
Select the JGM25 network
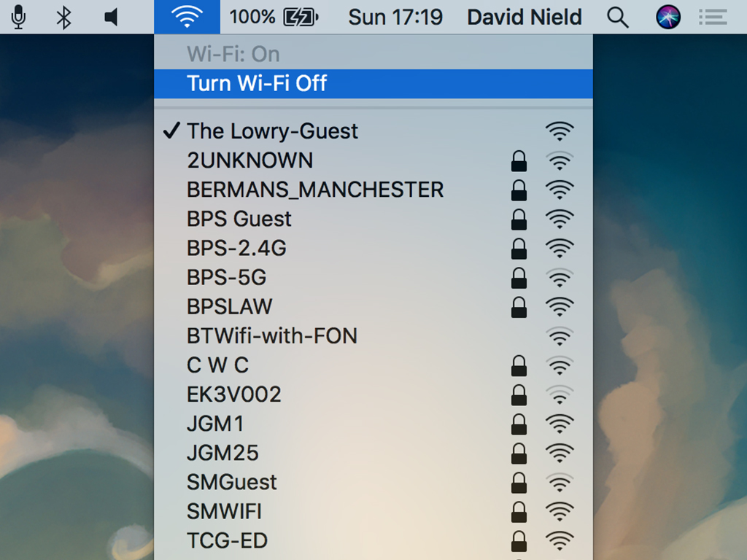click(x=373, y=453)
